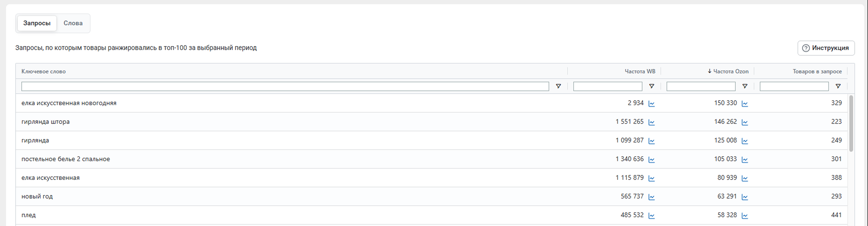This screenshot has height=226, width=868.
Task: Open WB frequency chart for гирлянда штора
Action: click(651, 122)
